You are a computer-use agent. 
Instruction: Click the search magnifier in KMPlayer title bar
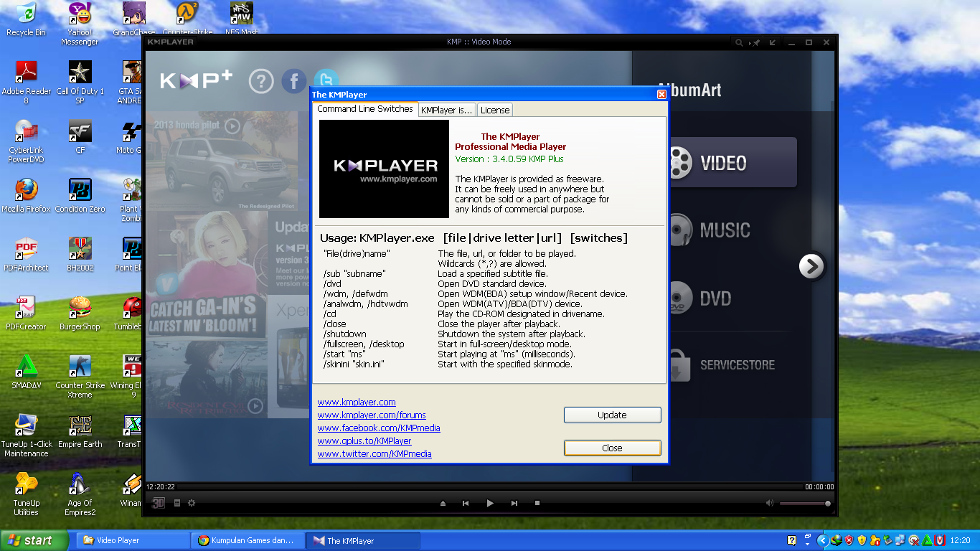click(739, 42)
